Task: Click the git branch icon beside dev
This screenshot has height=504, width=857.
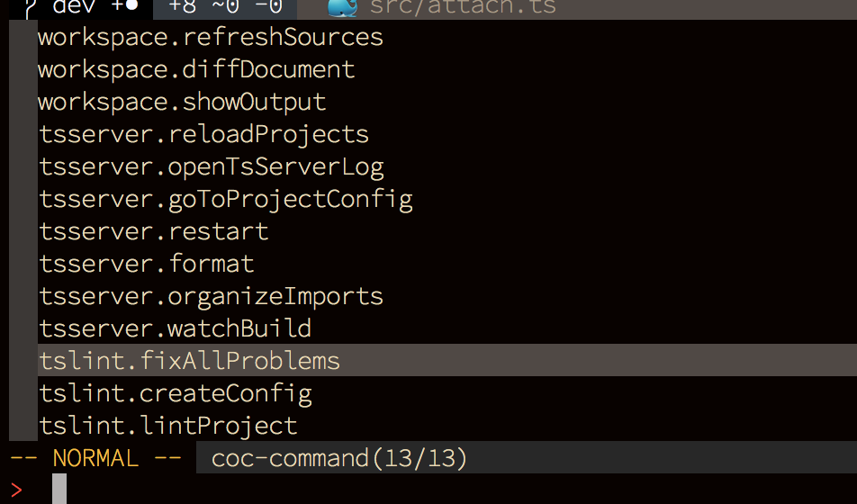Action: tap(30, 8)
